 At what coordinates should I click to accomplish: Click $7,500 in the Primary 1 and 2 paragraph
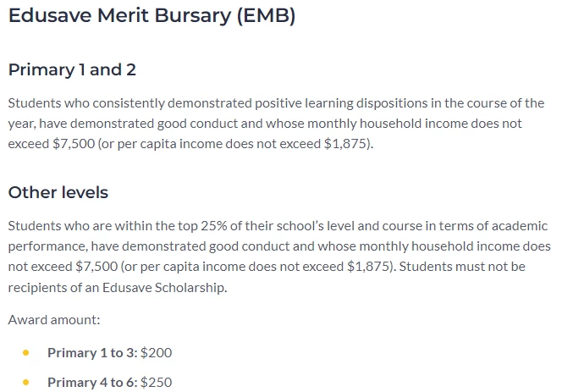click(74, 144)
